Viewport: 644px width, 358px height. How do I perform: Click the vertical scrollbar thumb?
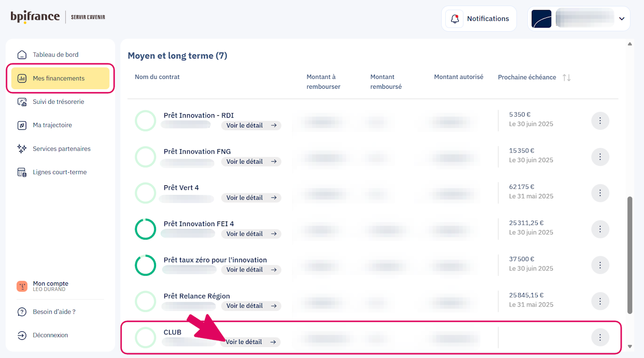coord(630,255)
